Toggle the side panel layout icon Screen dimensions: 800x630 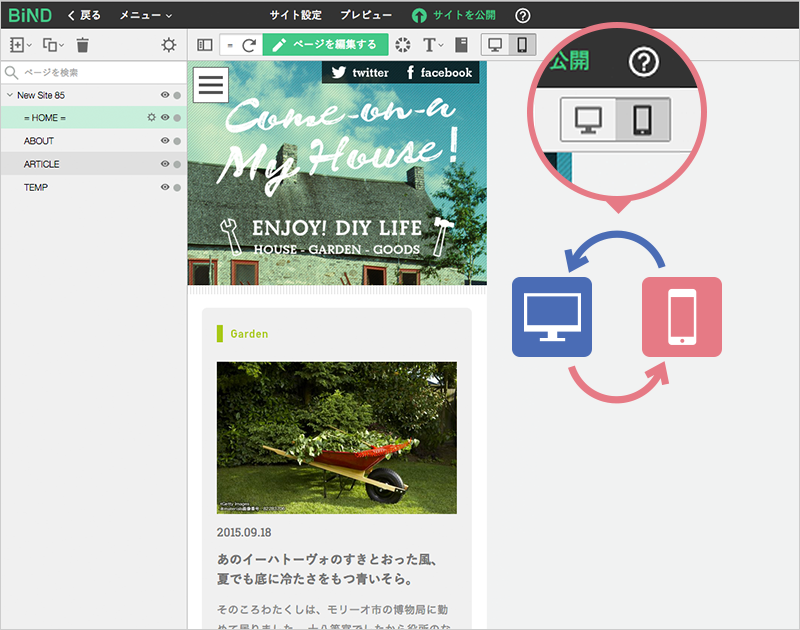click(x=204, y=45)
